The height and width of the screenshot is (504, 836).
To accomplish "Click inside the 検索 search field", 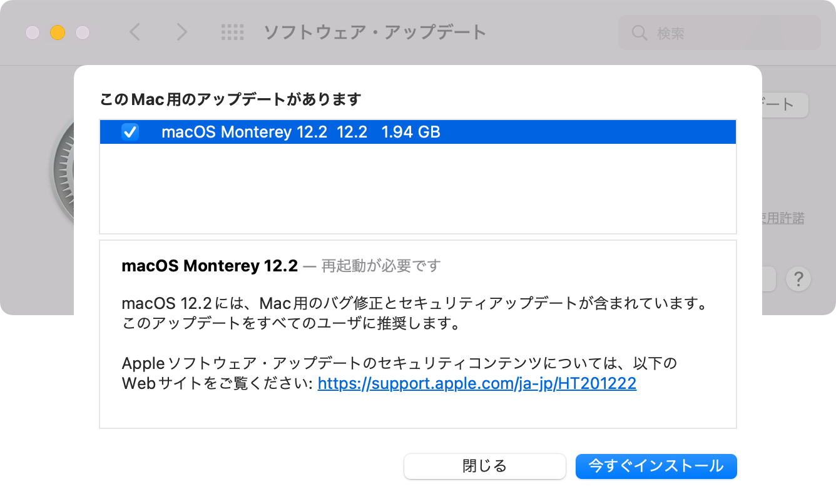I will [x=720, y=33].
